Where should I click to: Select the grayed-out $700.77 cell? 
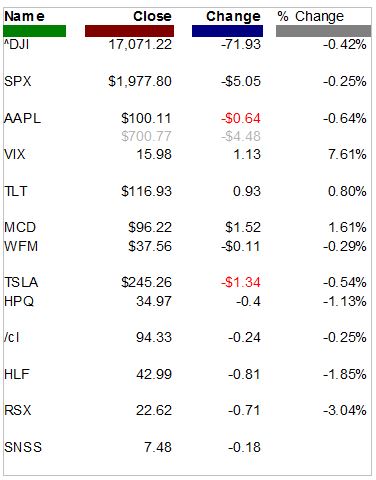(x=146, y=136)
